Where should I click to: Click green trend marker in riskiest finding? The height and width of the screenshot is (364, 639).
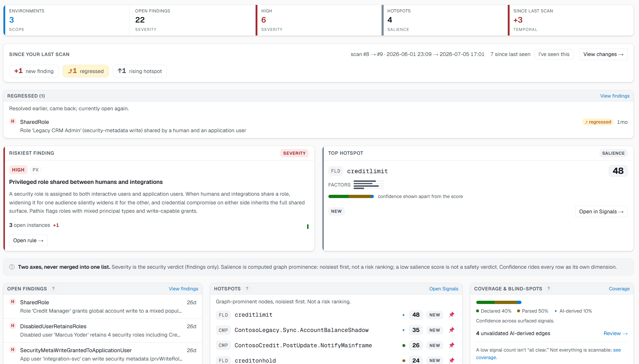click(x=308, y=227)
